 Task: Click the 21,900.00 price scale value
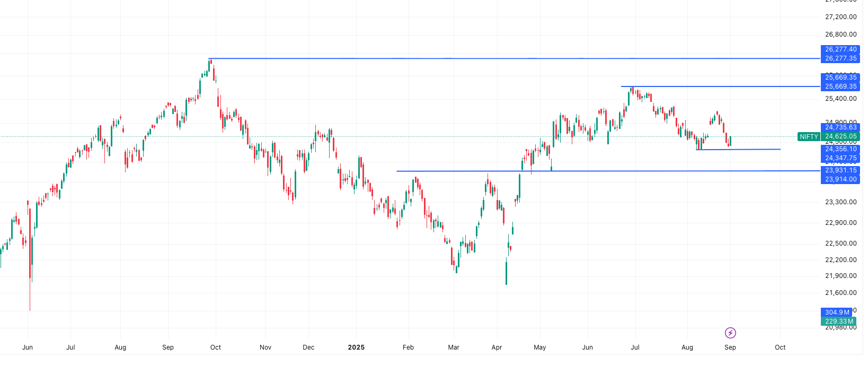(x=840, y=276)
